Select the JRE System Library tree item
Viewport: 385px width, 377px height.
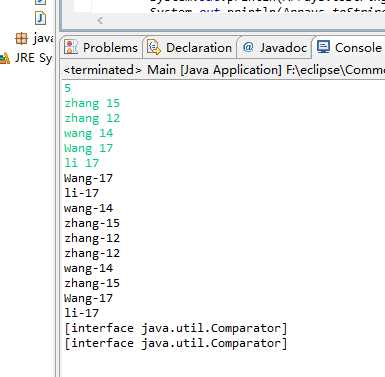point(26,58)
